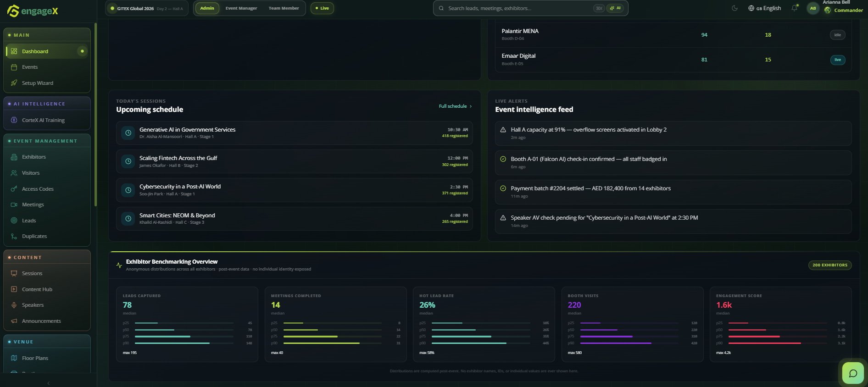
Task: Click the 200 EXHIBITORS badge
Action: pyautogui.click(x=830, y=265)
